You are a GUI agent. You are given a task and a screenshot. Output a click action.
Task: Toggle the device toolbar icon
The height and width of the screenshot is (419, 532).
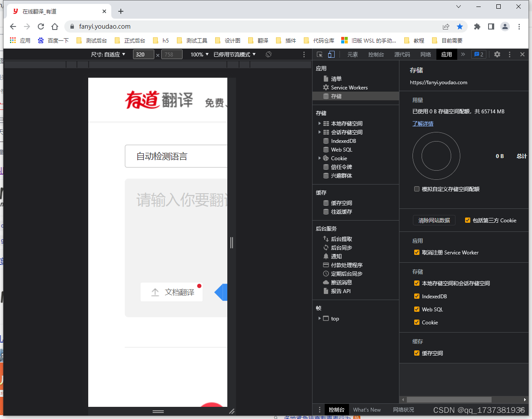[331, 54]
